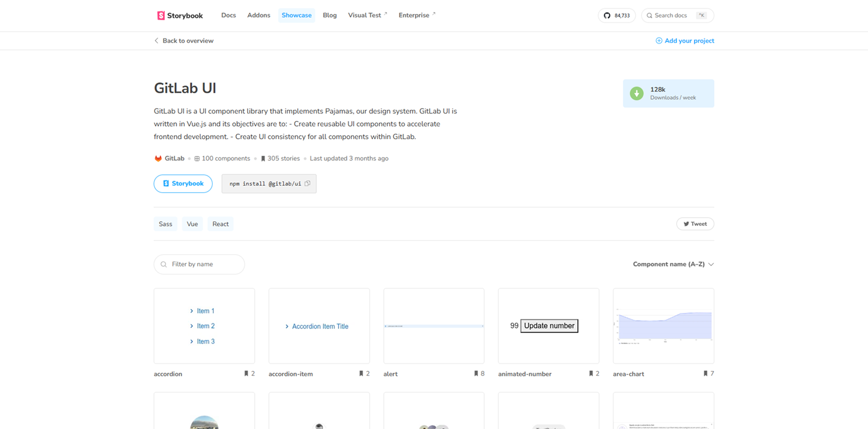Open the Docs menu item
Image resolution: width=868 pixels, height=429 pixels.
228,15
